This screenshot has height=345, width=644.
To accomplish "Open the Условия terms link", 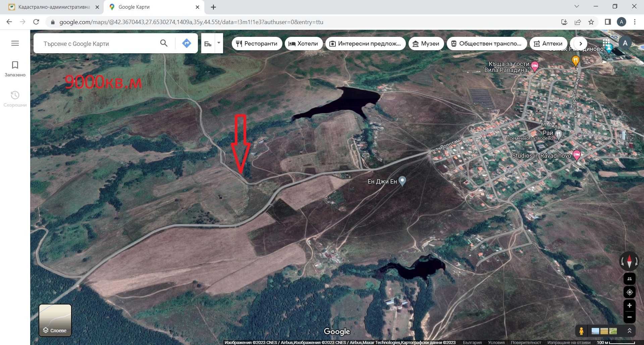I will coord(496,342).
